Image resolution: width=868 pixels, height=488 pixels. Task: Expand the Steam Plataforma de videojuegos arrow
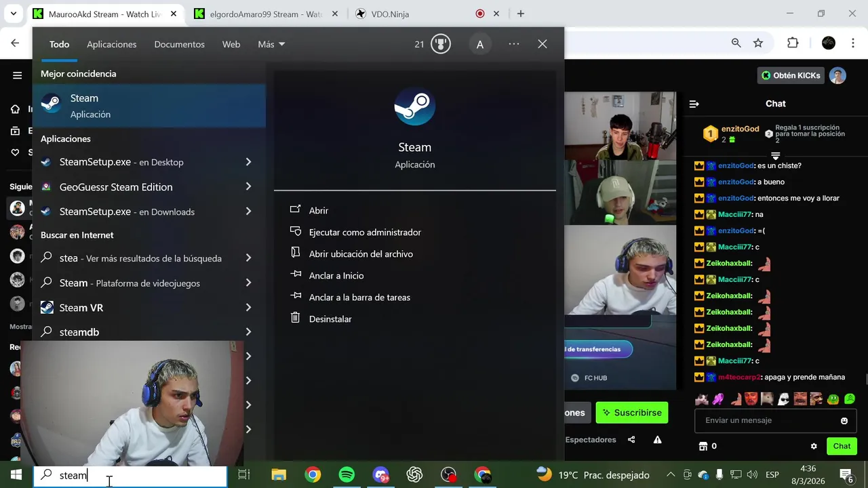(x=248, y=283)
